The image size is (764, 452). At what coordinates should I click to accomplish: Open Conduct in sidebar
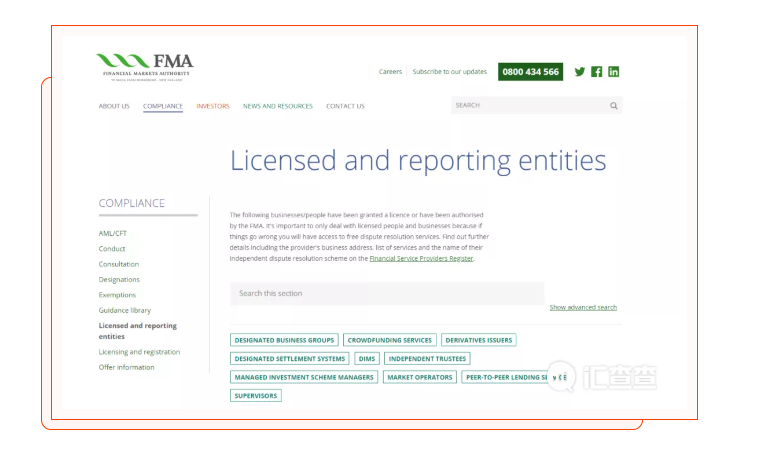[x=112, y=249]
